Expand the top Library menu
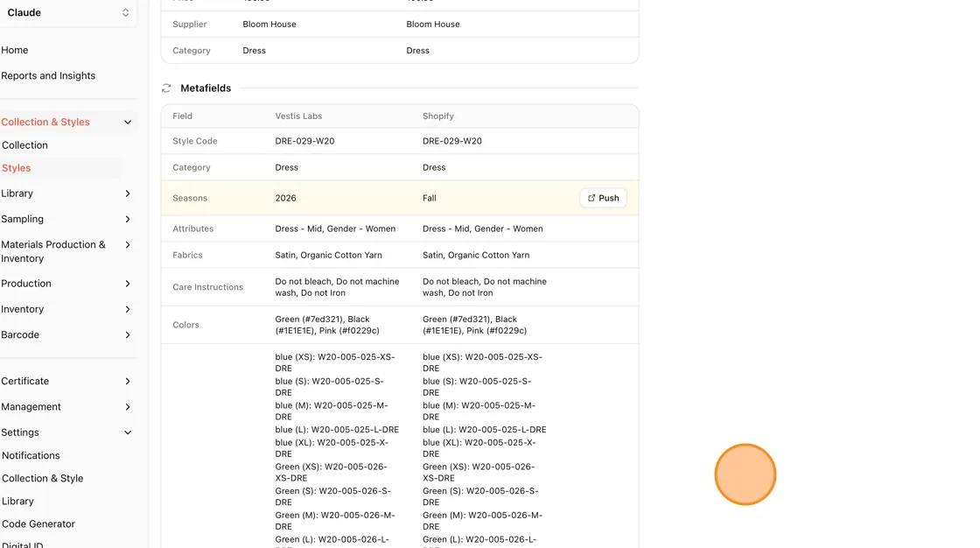Screen dimensions: 980x548 point(128,193)
